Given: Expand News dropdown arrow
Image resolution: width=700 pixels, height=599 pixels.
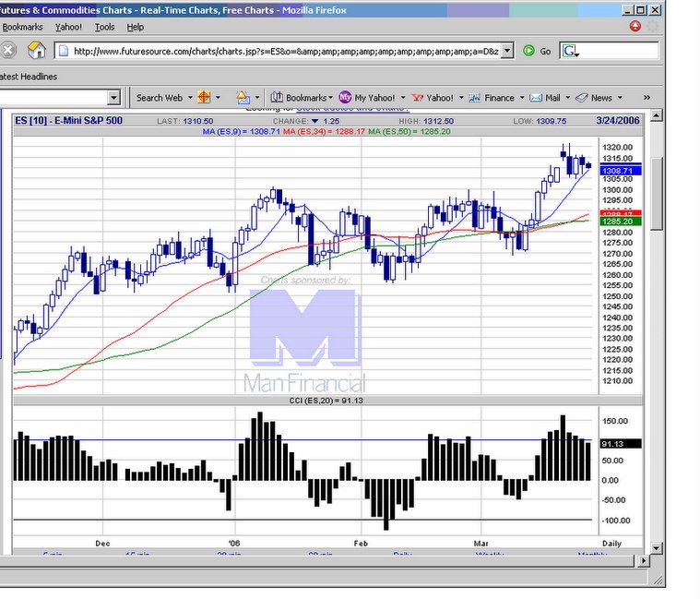Looking at the screenshot, I should (x=620, y=98).
